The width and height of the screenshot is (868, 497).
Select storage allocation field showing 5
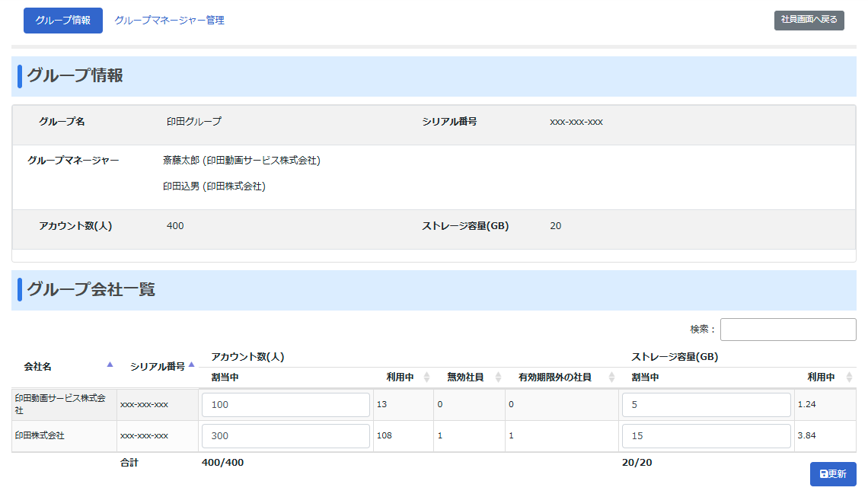pyautogui.click(x=706, y=405)
